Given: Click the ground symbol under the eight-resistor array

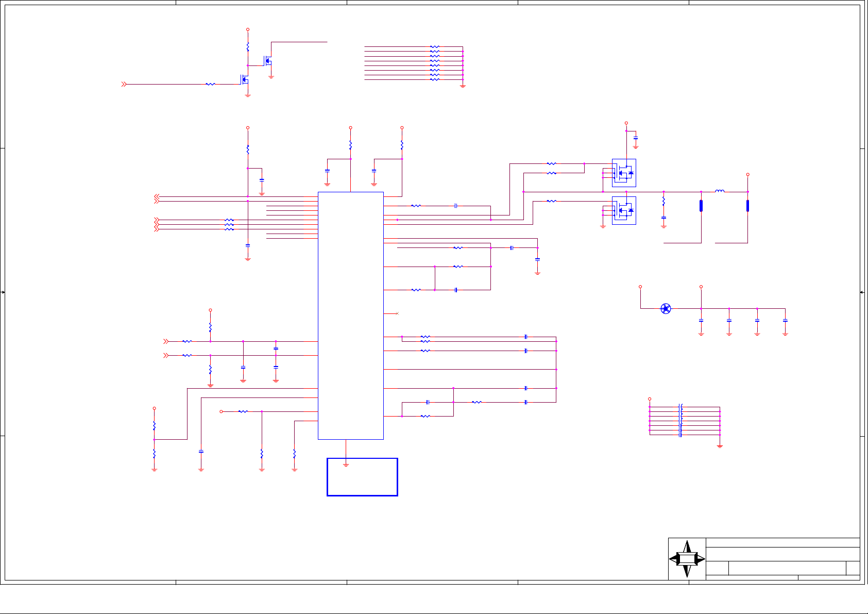Looking at the screenshot, I should pyautogui.click(x=463, y=86).
